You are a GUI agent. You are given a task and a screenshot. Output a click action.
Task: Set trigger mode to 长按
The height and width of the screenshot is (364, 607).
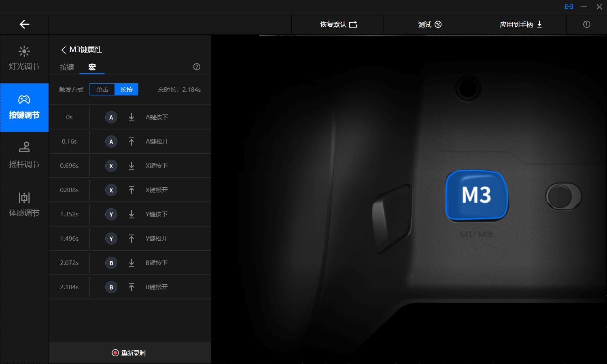[126, 90]
